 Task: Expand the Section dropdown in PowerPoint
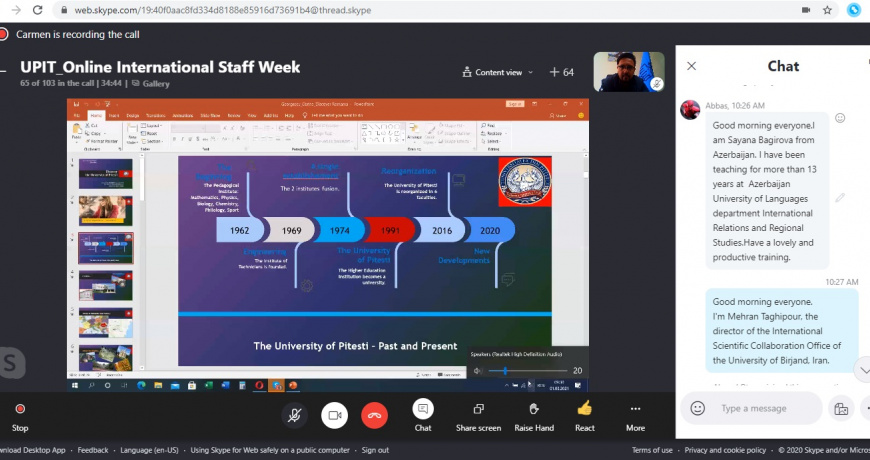coord(153,141)
